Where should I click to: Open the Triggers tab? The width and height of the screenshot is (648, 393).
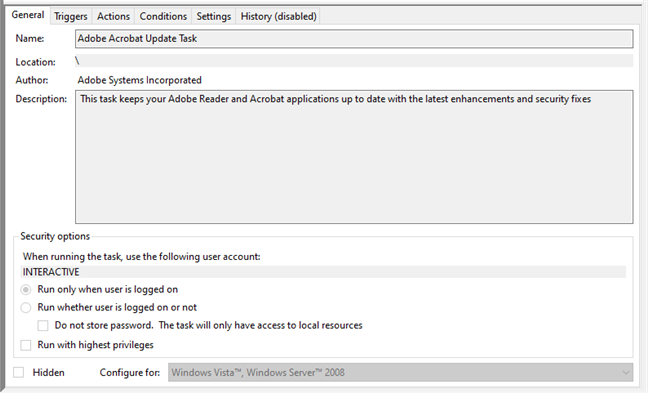71,16
